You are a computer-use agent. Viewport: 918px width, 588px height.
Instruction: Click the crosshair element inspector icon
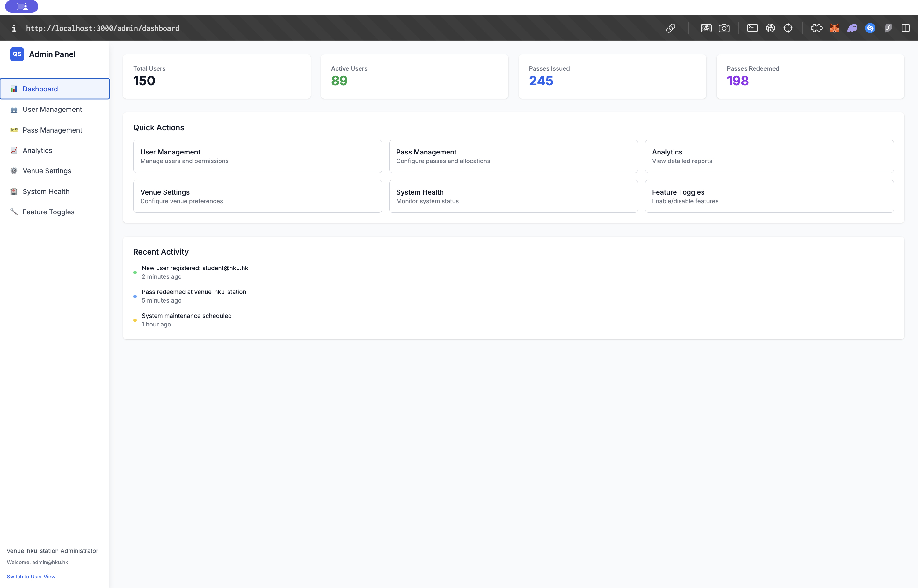pos(788,28)
